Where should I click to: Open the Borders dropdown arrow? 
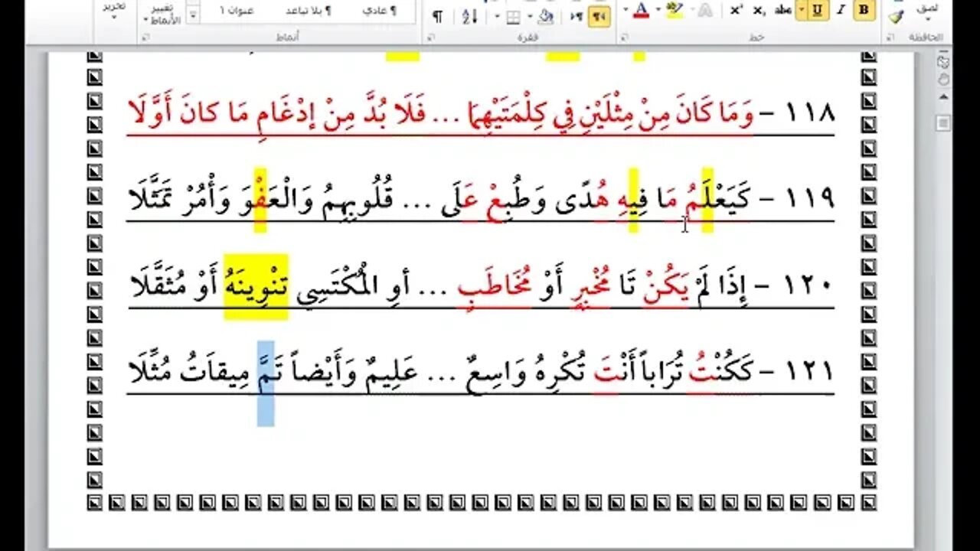[497, 16]
